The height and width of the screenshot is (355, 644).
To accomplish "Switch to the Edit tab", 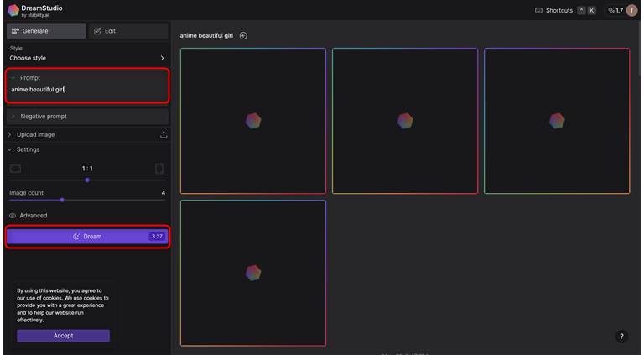I will (x=129, y=31).
